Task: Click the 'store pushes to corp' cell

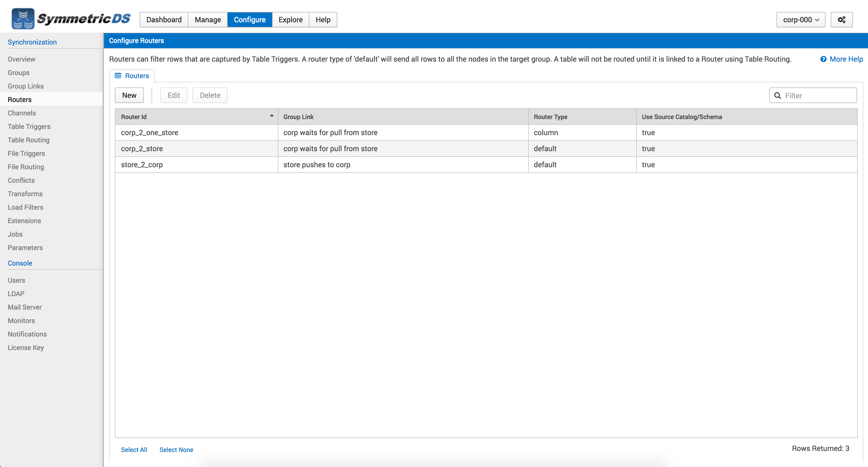Action: tap(403, 165)
